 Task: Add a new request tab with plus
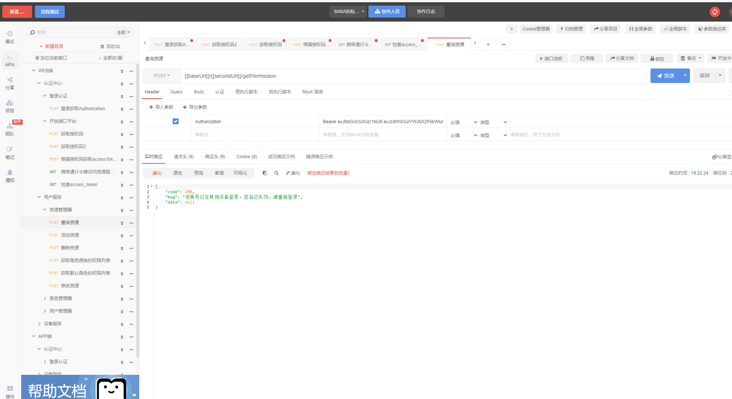[488, 44]
